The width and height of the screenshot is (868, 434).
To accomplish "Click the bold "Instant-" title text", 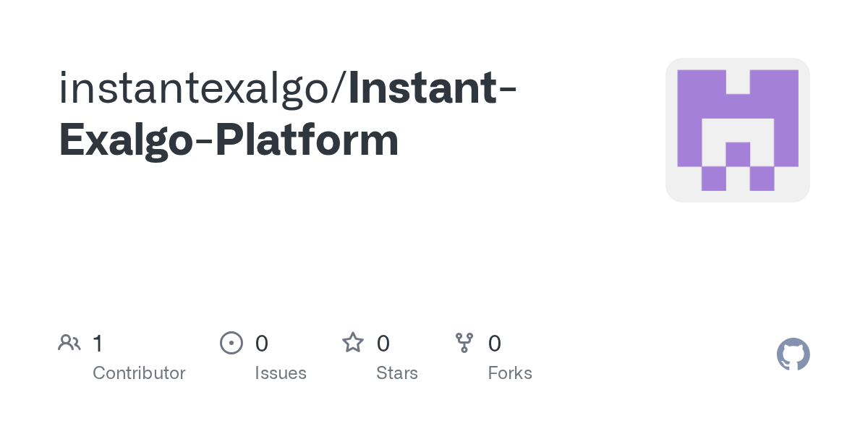I will coord(432,87).
